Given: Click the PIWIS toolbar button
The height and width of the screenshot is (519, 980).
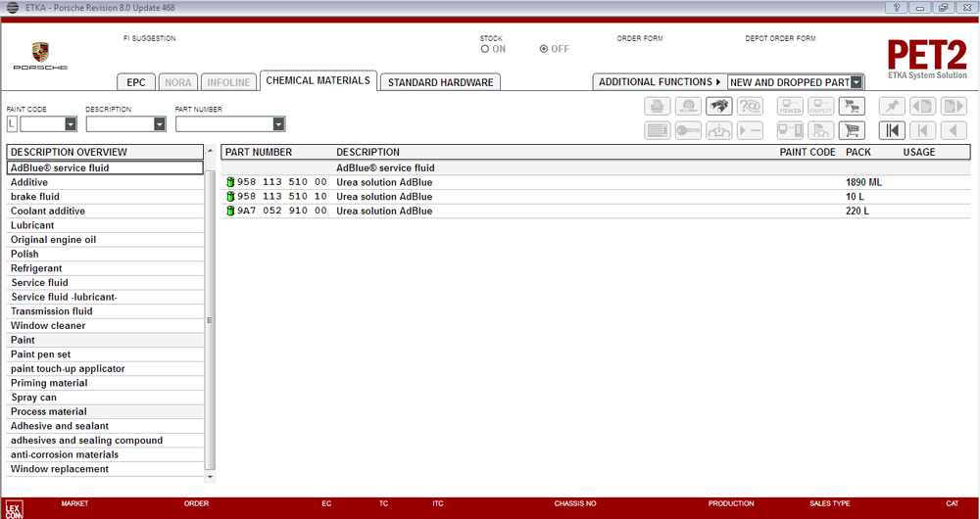Looking at the screenshot, I should click(x=790, y=106).
